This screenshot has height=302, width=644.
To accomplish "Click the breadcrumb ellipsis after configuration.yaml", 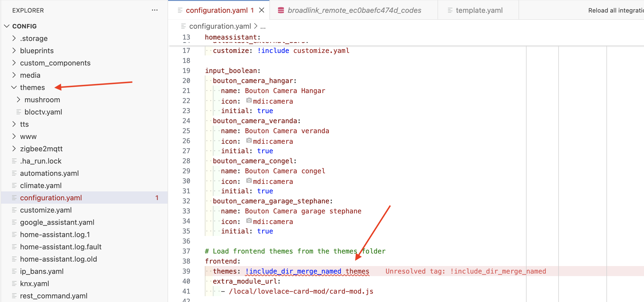I will click(263, 26).
